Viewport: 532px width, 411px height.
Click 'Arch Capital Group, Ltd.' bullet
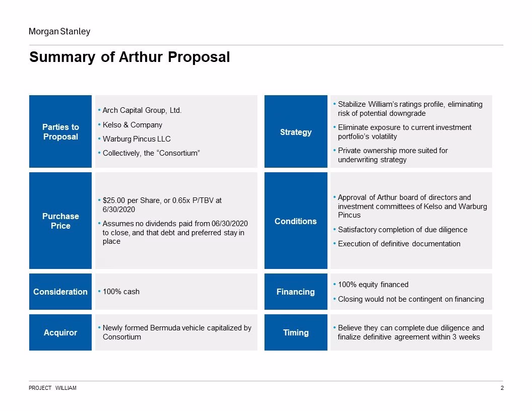(x=142, y=110)
